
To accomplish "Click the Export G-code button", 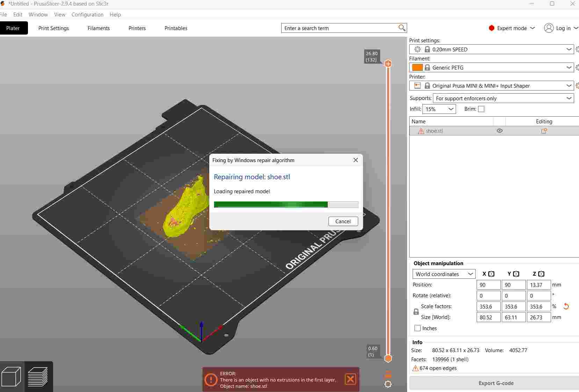I will click(496, 383).
